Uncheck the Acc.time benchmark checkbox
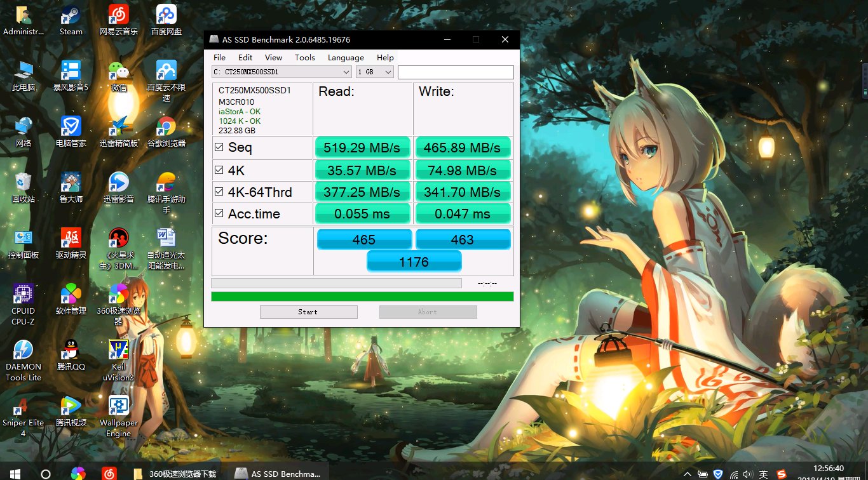This screenshot has width=868, height=480. tap(219, 213)
